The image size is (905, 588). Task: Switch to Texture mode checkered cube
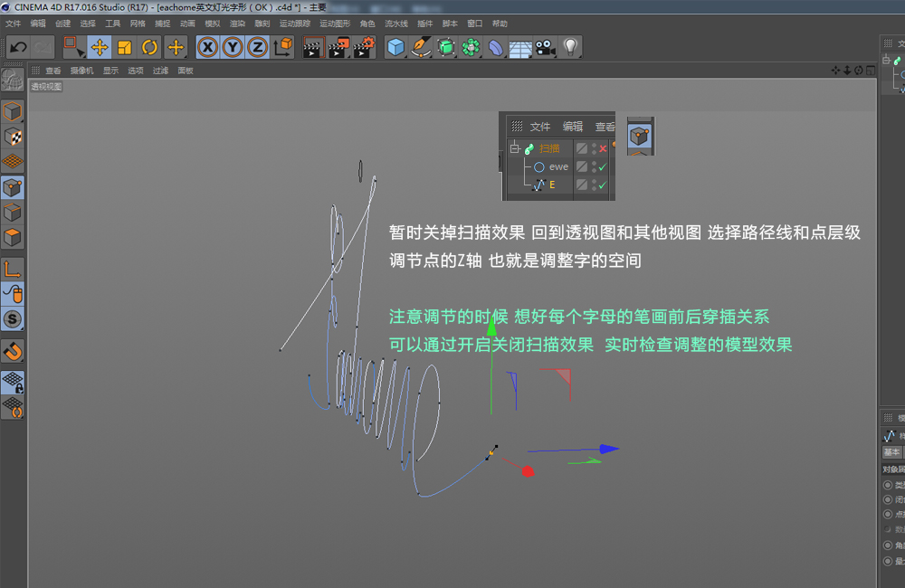click(12, 137)
